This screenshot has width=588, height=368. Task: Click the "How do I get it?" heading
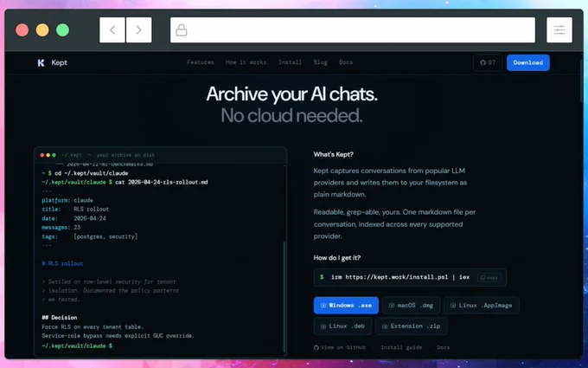coord(337,258)
